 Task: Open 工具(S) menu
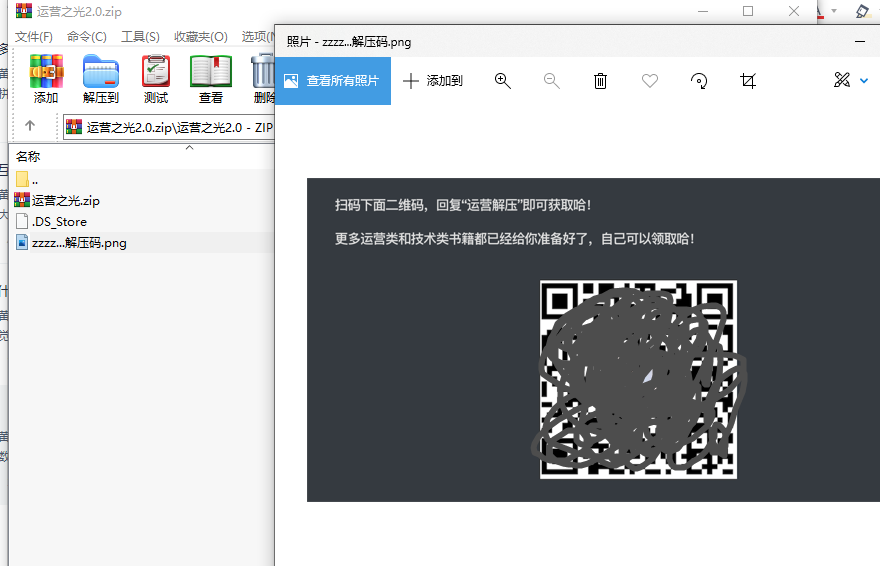click(x=140, y=37)
